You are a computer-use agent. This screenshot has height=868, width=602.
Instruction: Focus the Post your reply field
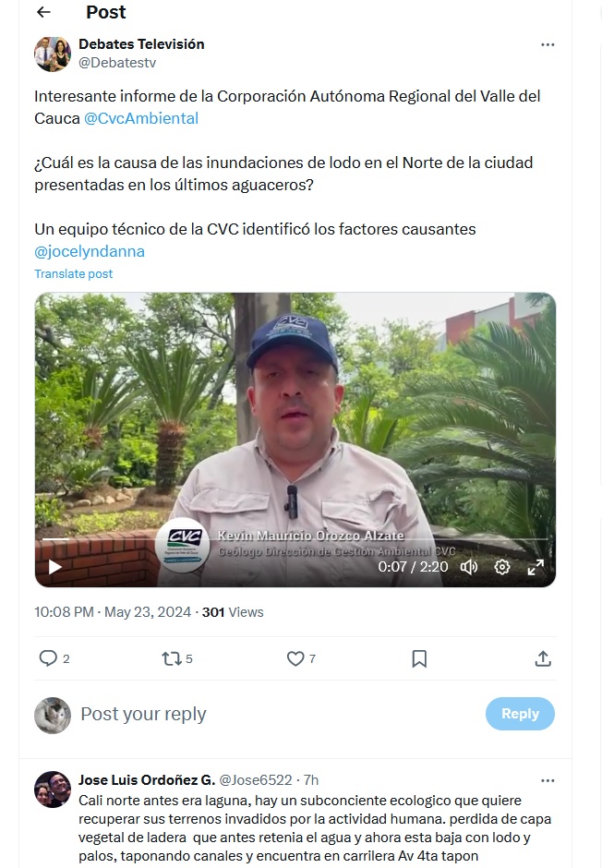[277, 714]
